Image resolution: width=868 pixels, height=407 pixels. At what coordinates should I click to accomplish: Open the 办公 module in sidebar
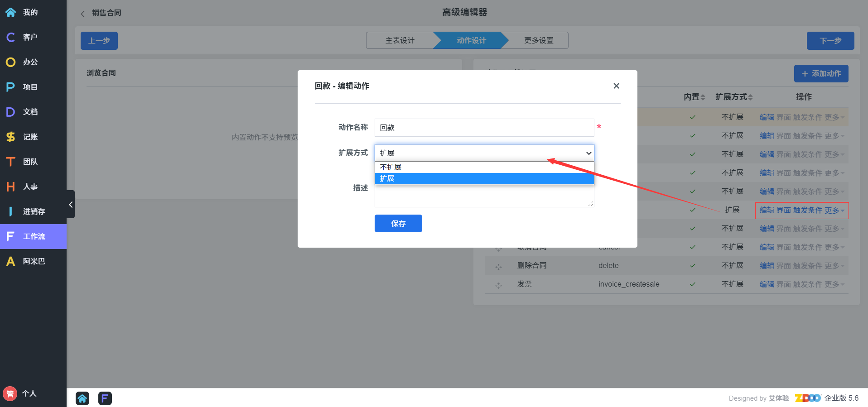tap(33, 62)
